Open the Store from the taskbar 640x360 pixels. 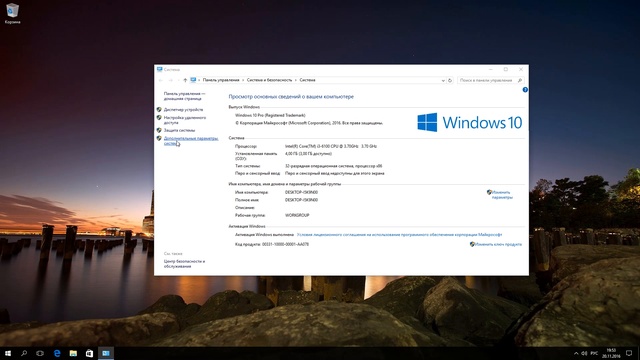89,353
